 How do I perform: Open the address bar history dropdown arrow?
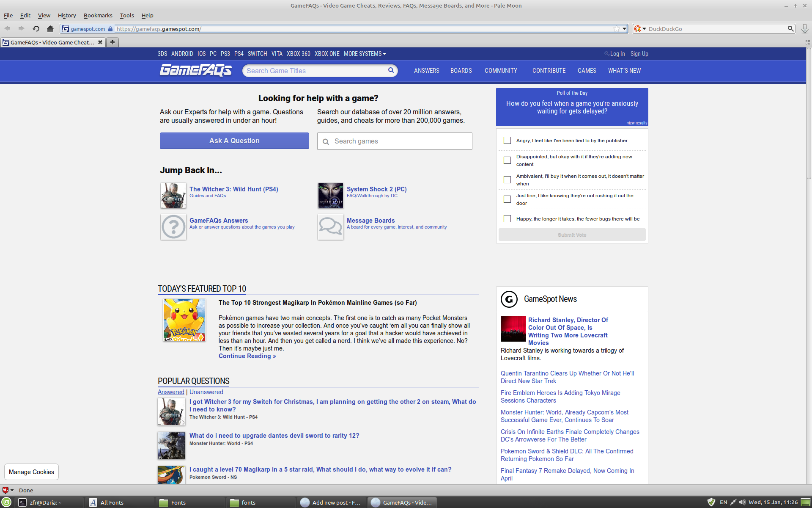[625, 29]
